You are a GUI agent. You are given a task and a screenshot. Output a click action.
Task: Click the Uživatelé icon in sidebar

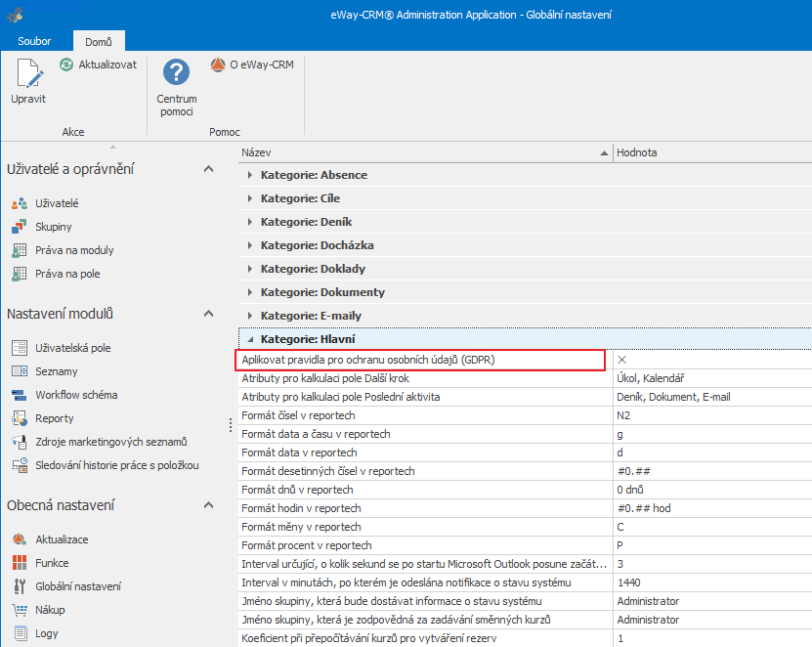tap(20, 203)
